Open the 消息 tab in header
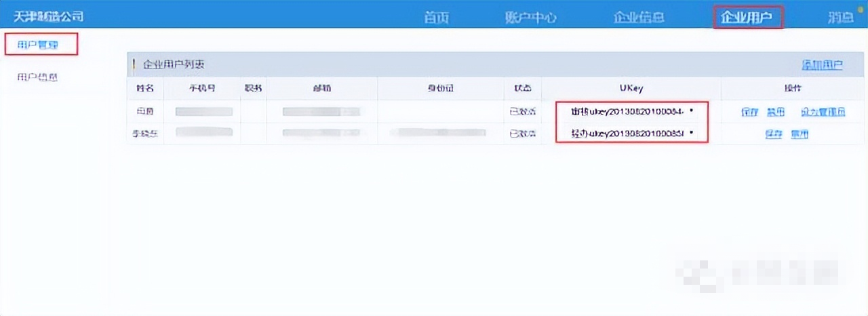 pyautogui.click(x=840, y=18)
